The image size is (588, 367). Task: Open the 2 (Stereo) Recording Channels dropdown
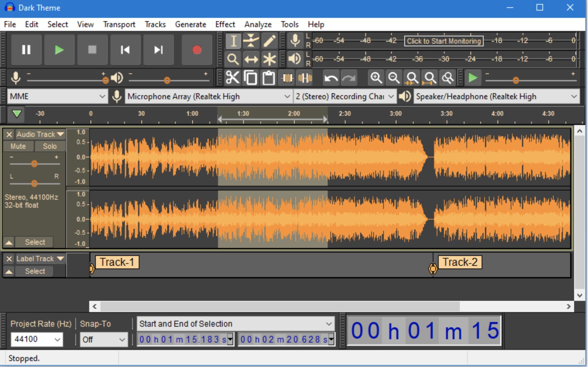coord(345,97)
